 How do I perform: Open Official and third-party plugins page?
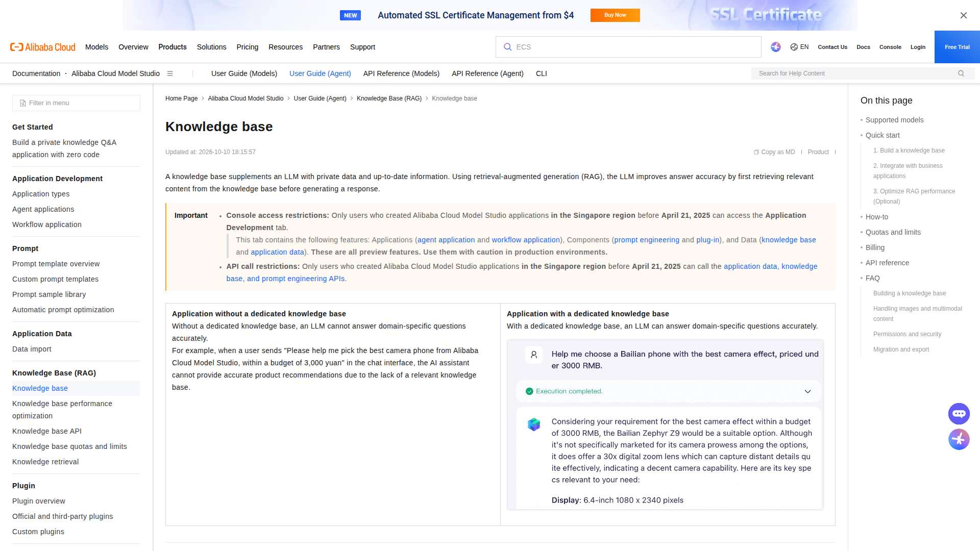tap(63, 516)
